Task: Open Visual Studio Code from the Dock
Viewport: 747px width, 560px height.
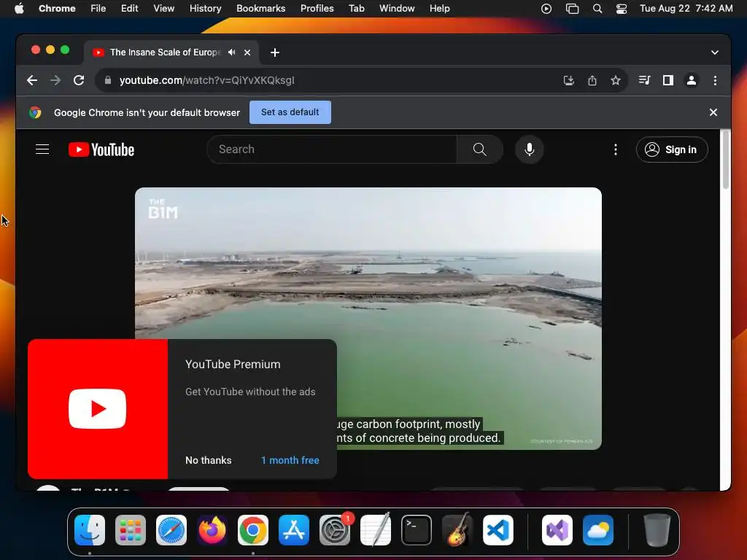Action: coord(498,530)
